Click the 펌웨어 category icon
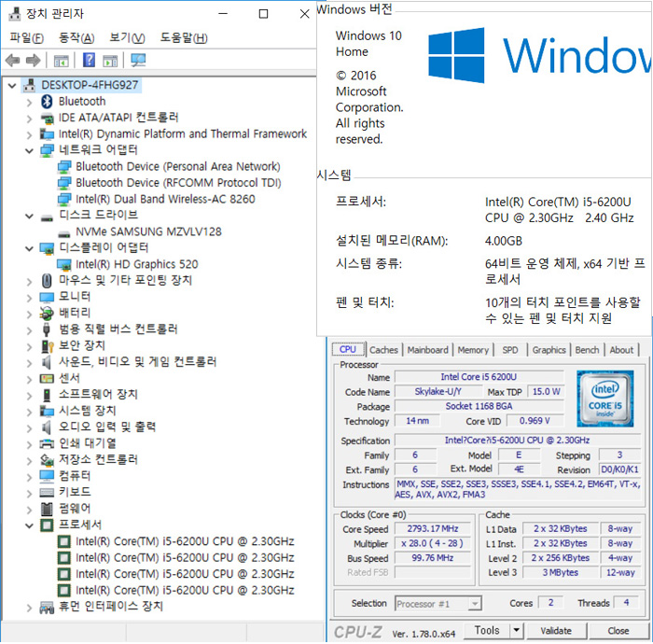The width and height of the screenshot is (653, 644). (47, 509)
